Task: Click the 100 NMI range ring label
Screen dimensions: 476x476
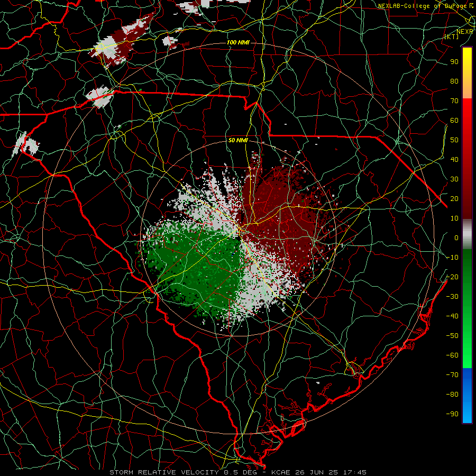Action: point(238,42)
